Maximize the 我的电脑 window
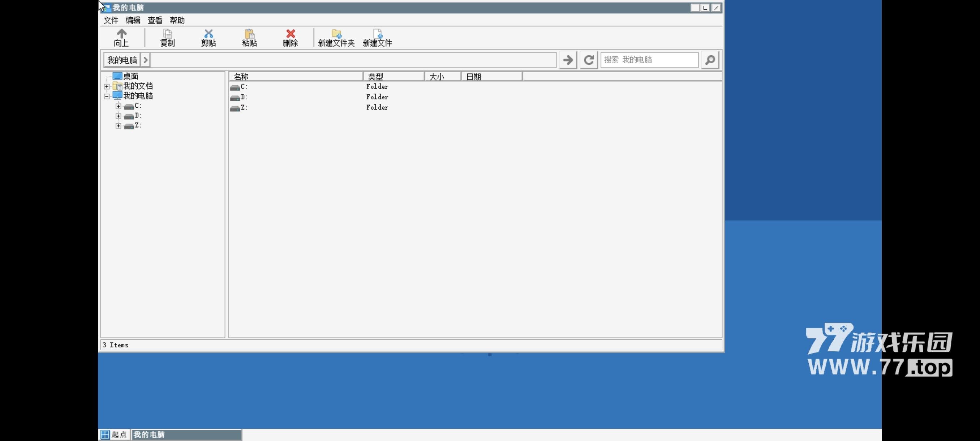 [705, 8]
